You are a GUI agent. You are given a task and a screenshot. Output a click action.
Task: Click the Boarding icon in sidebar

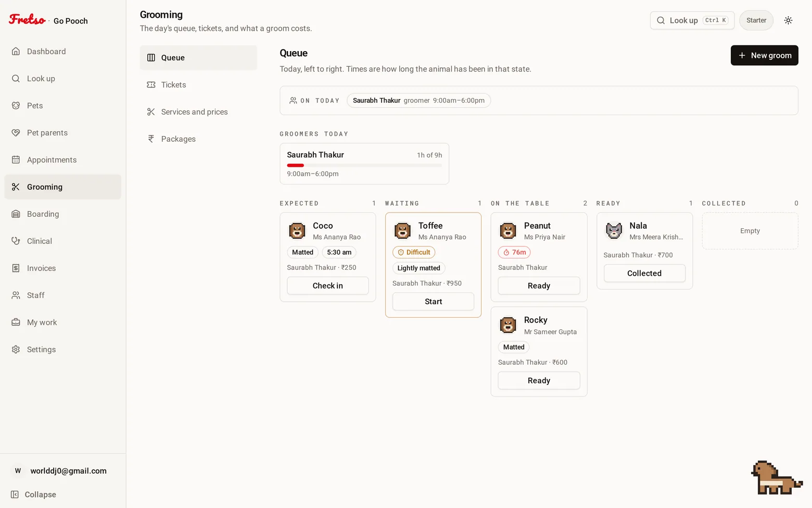16,214
